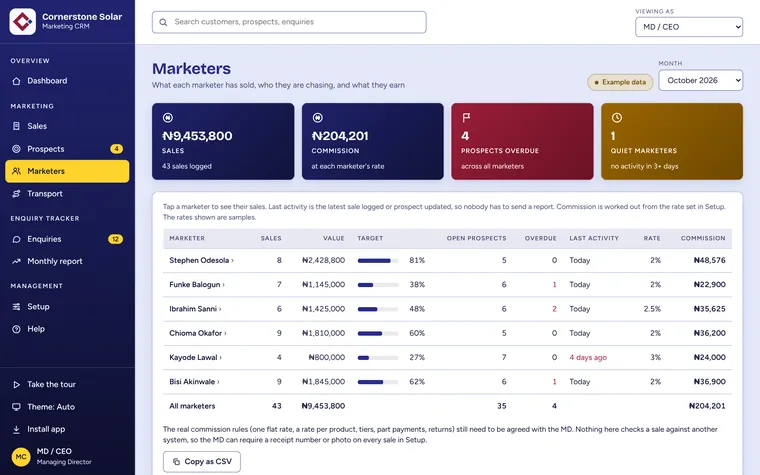Image resolution: width=760 pixels, height=475 pixels.
Task: Click the Take the tour play icon
Action: (16, 384)
